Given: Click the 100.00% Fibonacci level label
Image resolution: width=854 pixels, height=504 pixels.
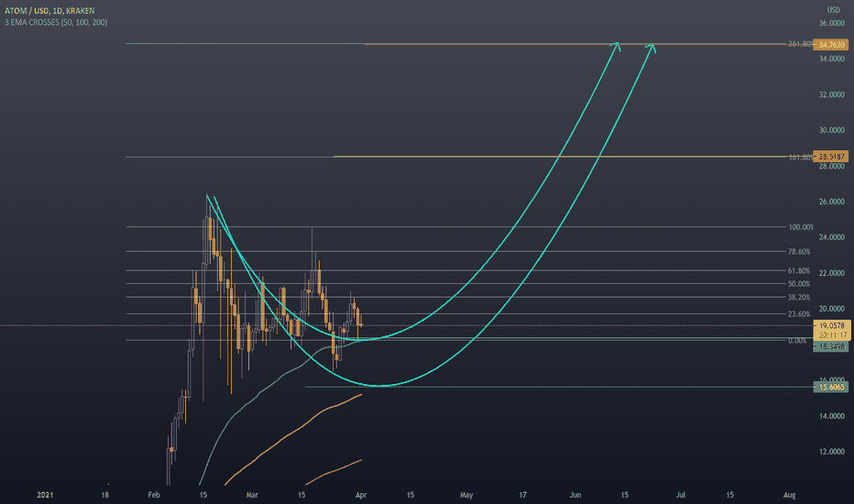Looking at the screenshot, I should coord(801,227).
